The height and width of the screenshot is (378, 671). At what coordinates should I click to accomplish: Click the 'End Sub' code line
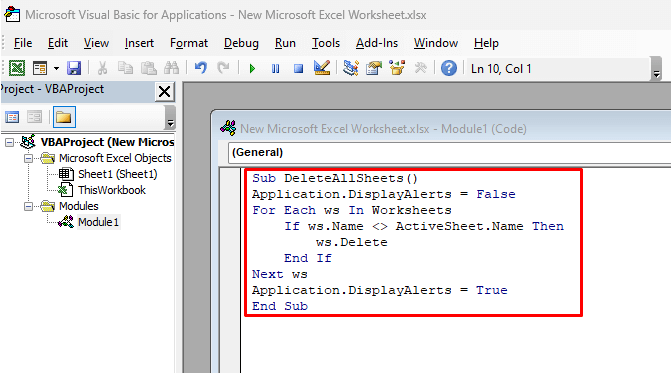(x=279, y=307)
